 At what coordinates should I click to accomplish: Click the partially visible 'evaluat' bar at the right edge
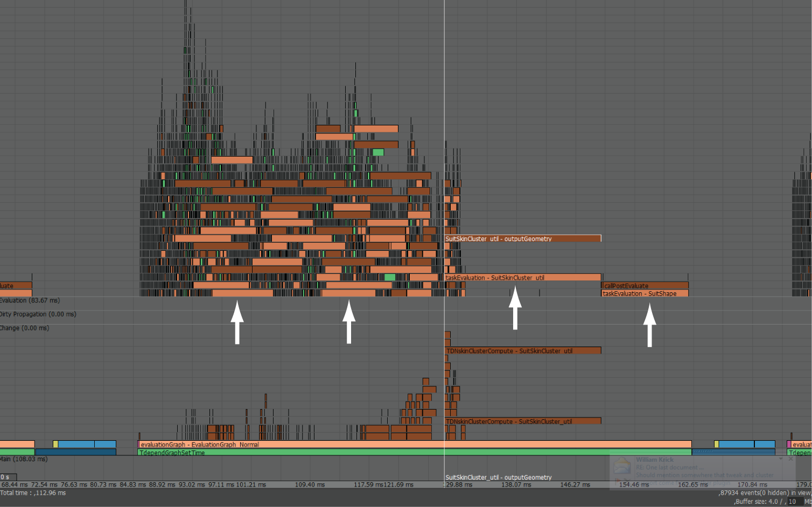pyautogui.click(x=801, y=445)
